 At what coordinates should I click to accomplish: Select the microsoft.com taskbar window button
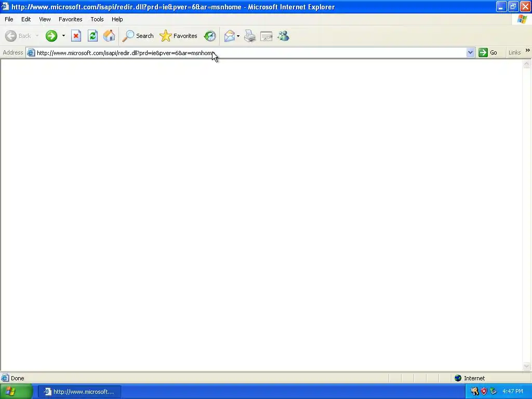pyautogui.click(x=79, y=392)
